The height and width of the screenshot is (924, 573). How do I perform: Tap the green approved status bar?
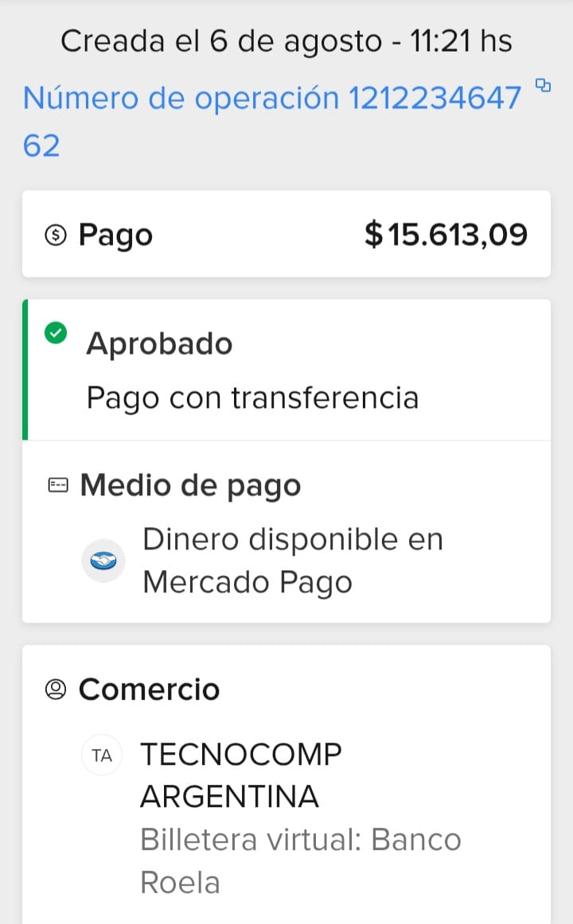pos(25,370)
